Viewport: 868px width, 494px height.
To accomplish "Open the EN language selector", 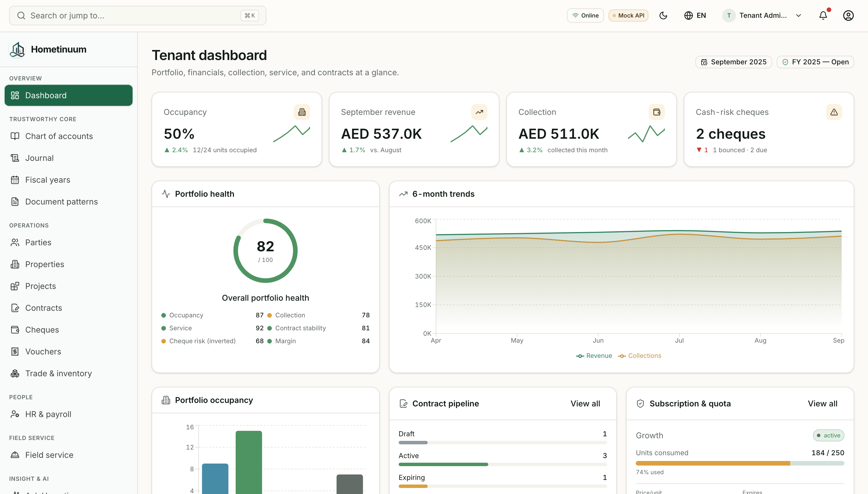I will [695, 16].
